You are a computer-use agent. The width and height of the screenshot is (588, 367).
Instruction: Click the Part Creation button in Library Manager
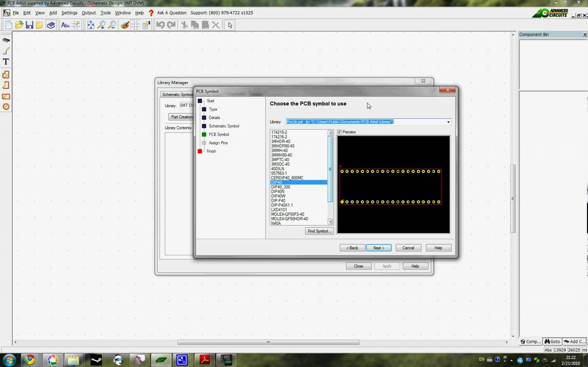(x=181, y=117)
